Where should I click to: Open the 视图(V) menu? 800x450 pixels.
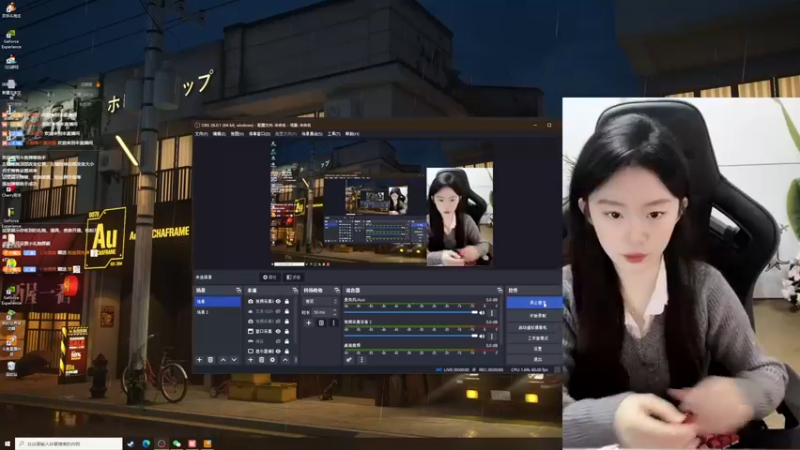[237, 134]
